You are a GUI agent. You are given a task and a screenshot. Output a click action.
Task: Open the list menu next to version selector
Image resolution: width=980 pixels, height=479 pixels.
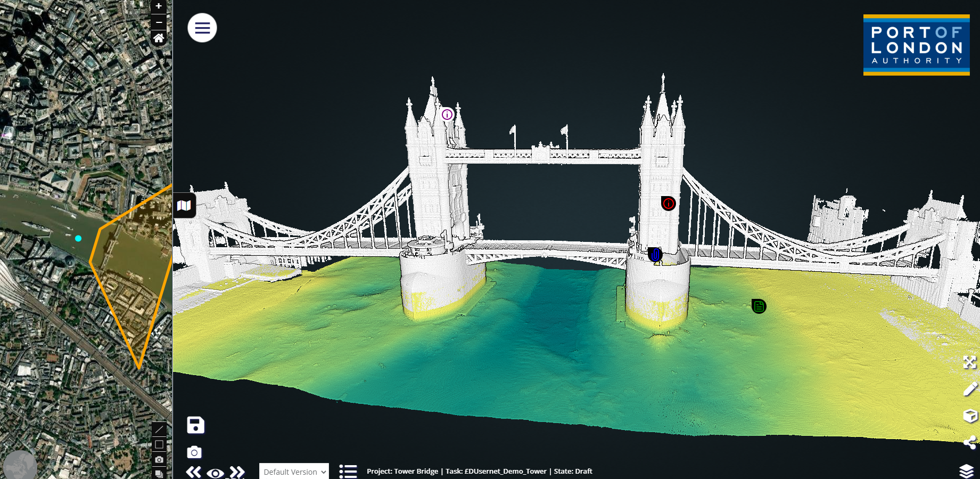[348, 472]
